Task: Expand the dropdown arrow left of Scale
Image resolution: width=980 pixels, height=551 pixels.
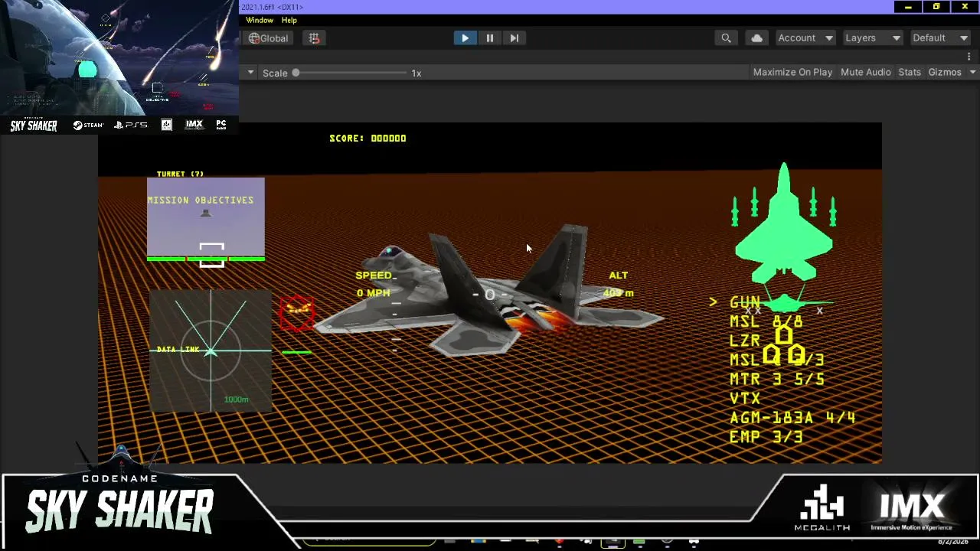Action: click(250, 73)
